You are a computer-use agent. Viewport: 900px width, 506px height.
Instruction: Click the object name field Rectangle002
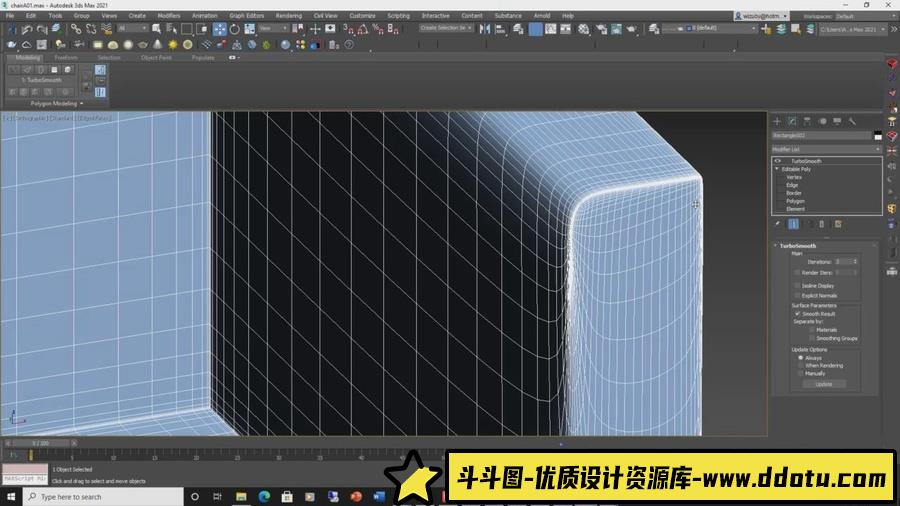click(x=821, y=135)
